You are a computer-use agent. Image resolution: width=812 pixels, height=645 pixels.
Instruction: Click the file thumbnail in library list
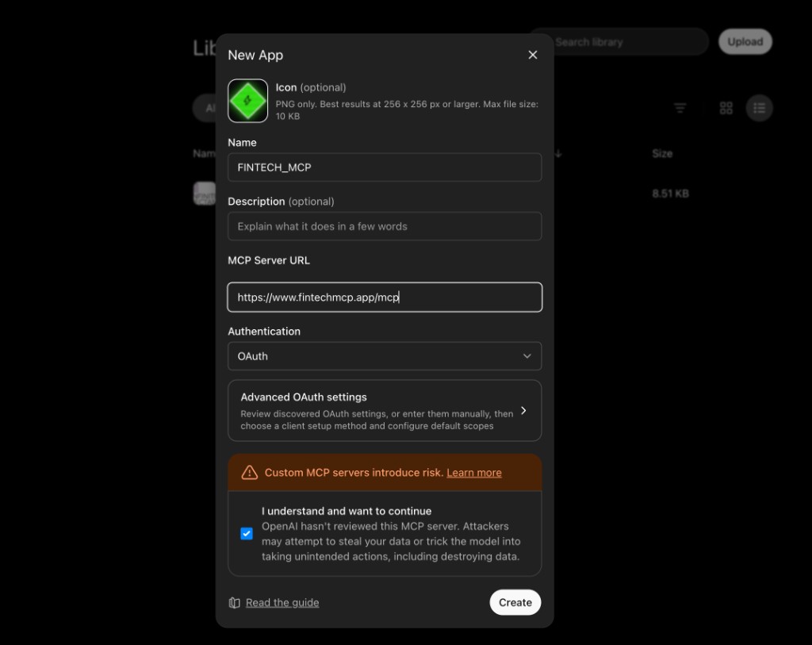(x=205, y=194)
